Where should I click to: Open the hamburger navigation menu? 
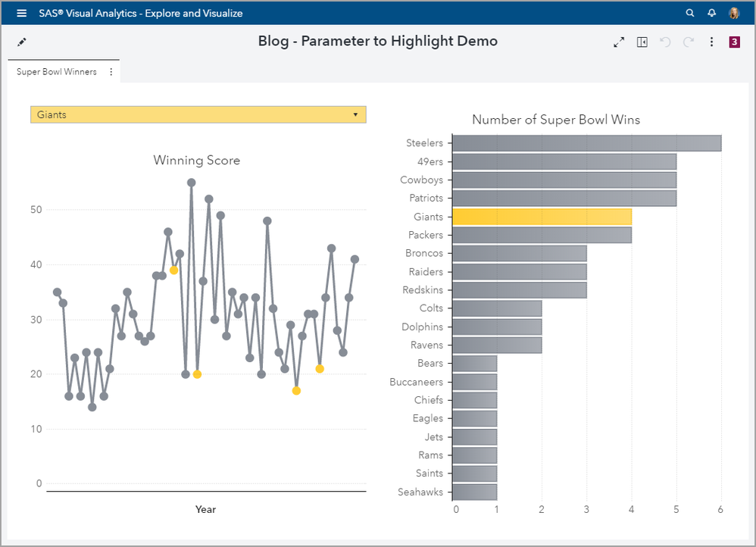click(21, 13)
